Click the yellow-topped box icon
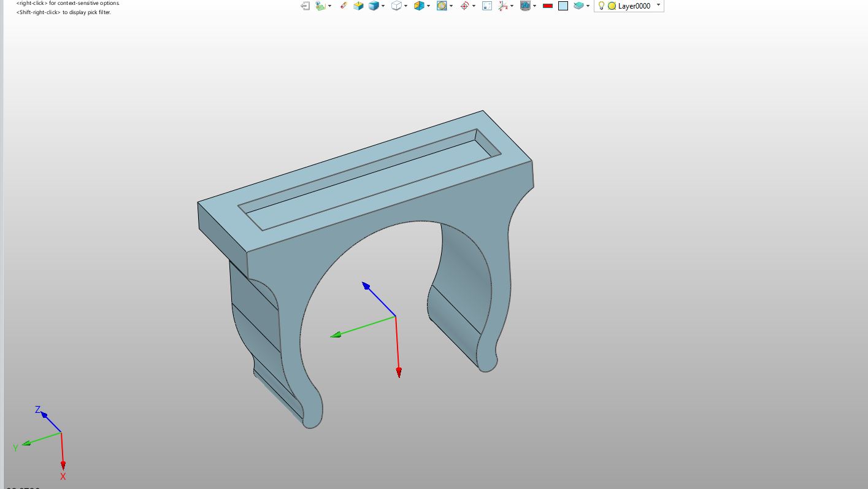The width and height of the screenshot is (868, 489). pyautogui.click(x=358, y=6)
